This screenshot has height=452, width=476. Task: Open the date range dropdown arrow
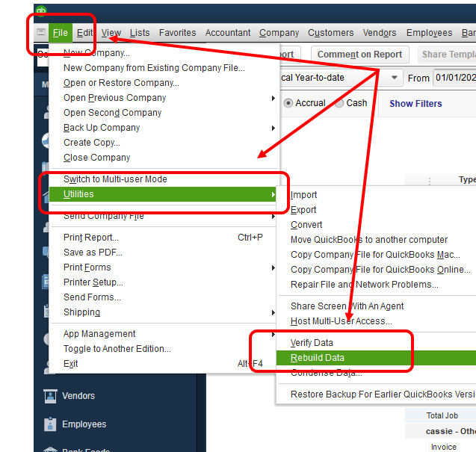pyautogui.click(x=394, y=78)
